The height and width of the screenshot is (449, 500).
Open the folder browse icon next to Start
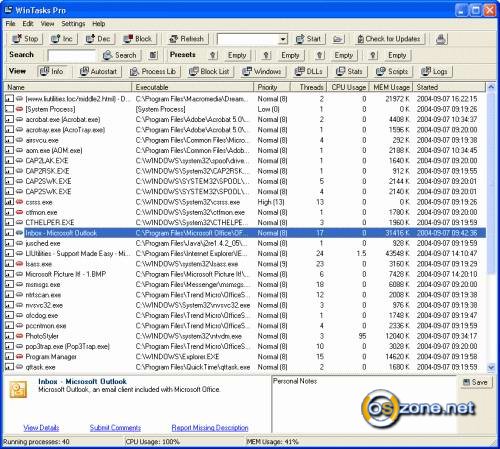tap(338, 39)
